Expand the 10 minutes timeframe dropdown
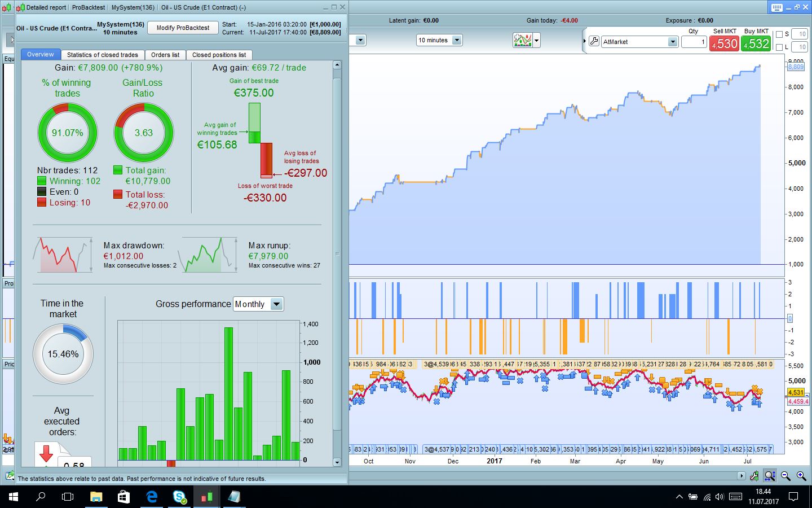Image resolution: width=812 pixels, height=508 pixels. click(x=439, y=40)
